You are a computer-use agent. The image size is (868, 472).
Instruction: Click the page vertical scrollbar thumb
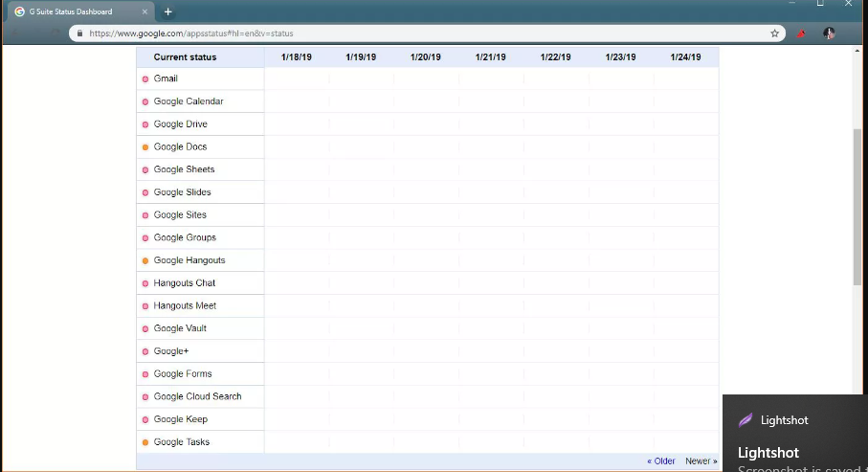(x=857, y=207)
